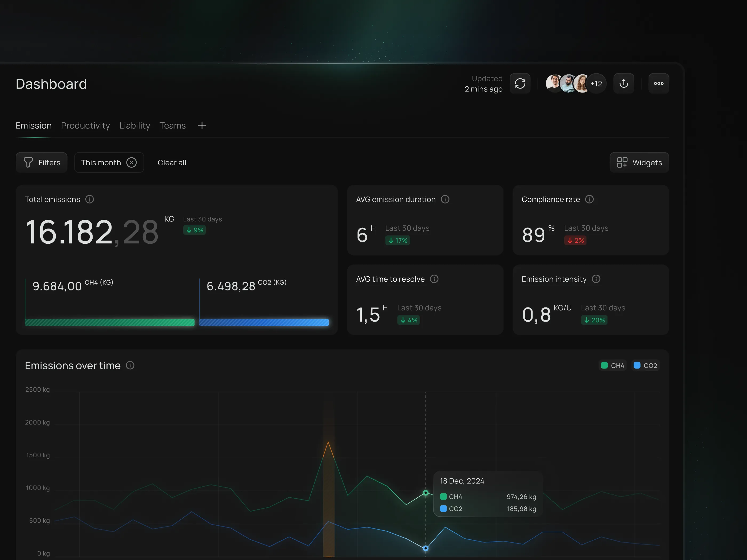This screenshot has height=560, width=747.
Task: Switch to the Emission tab
Action: click(34, 126)
